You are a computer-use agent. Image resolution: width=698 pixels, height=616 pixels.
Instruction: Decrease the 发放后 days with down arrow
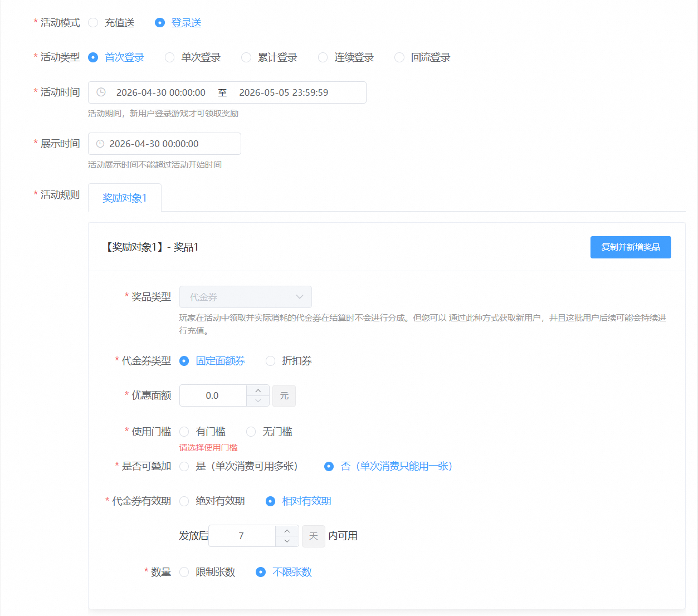287,541
